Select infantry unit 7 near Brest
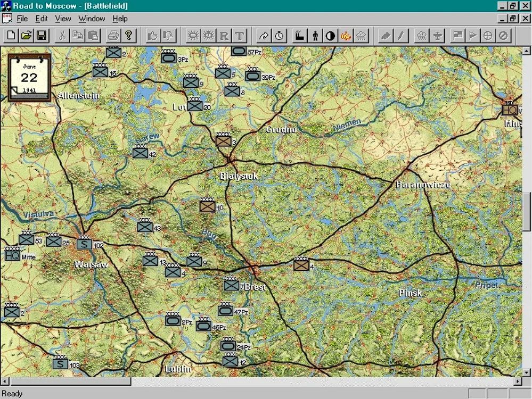 click(232, 284)
